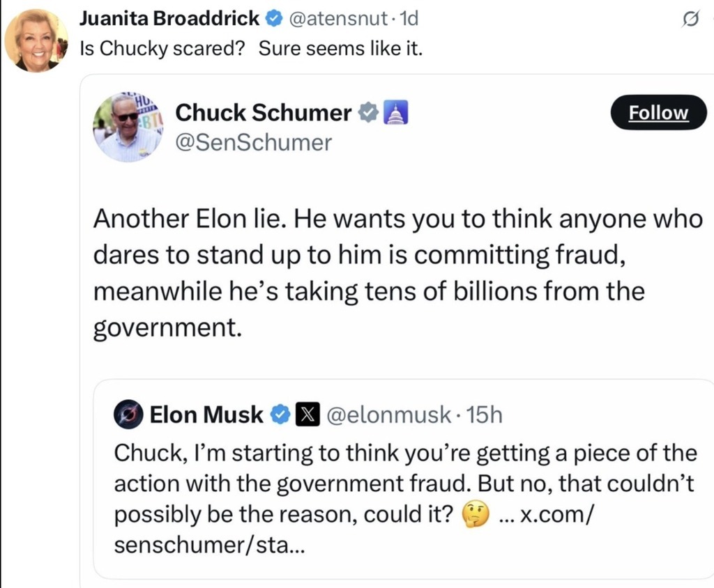
Task: Open Chuck Schumer's profile photo
Action: 127,127
